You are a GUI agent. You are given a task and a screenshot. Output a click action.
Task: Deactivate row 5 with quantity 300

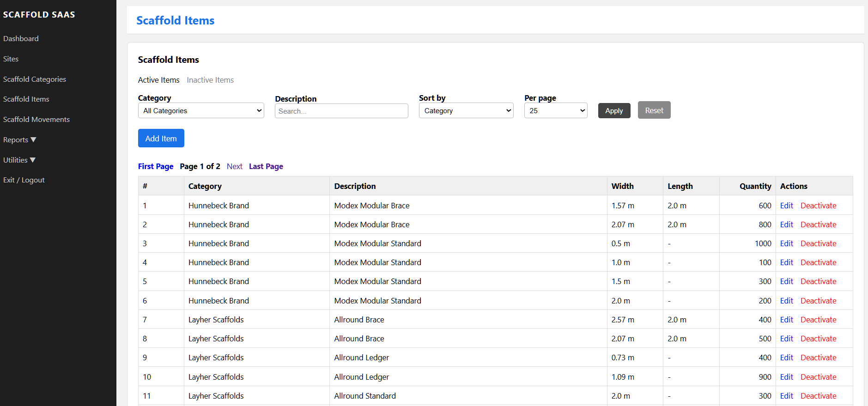[818, 282]
